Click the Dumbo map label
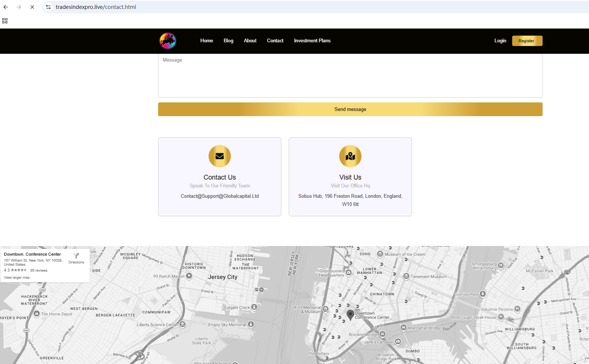Screen dimensions: 589x364 pos(413,351)
